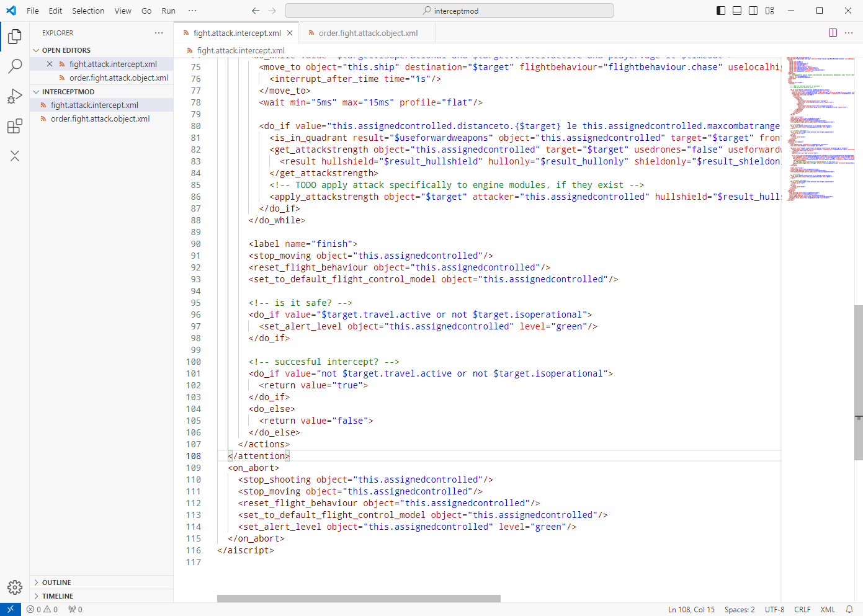Click the horizontal scrollbar thumb
This screenshot has height=616, width=863.
(359, 599)
